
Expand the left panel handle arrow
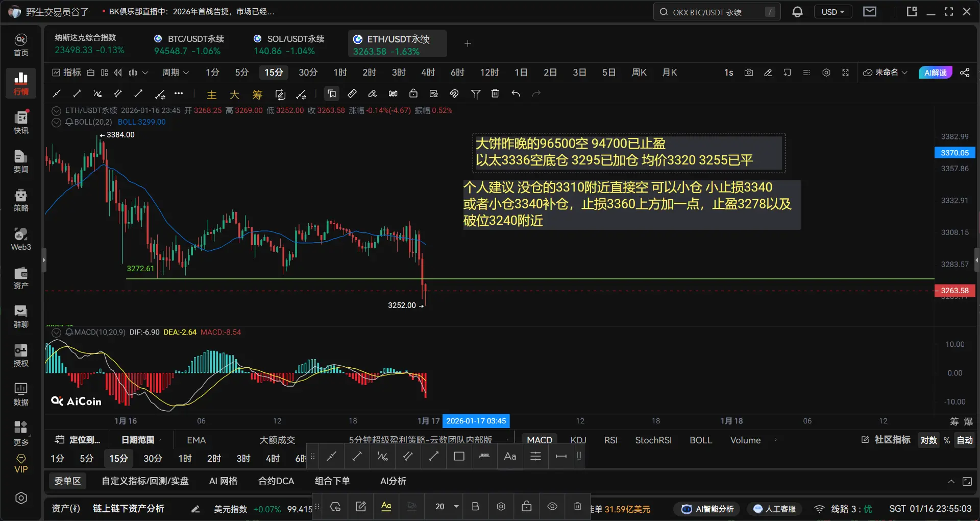pos(44,260)
